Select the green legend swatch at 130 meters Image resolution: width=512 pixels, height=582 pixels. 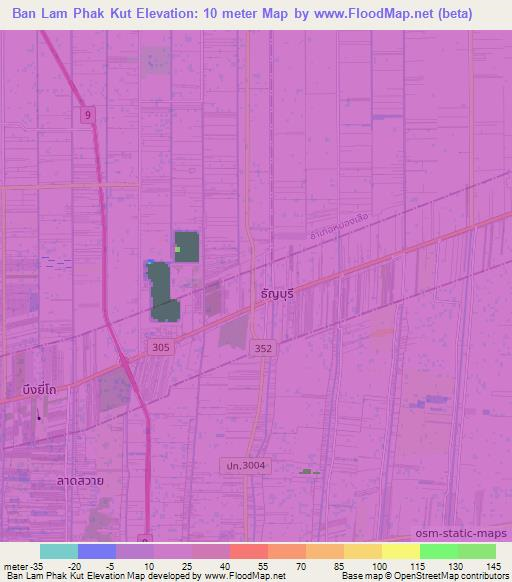click(439, 551)
